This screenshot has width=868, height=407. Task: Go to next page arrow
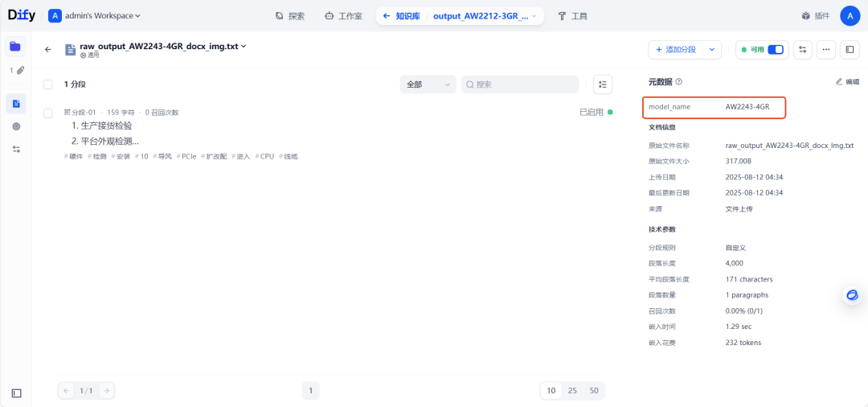coord(106,391)
